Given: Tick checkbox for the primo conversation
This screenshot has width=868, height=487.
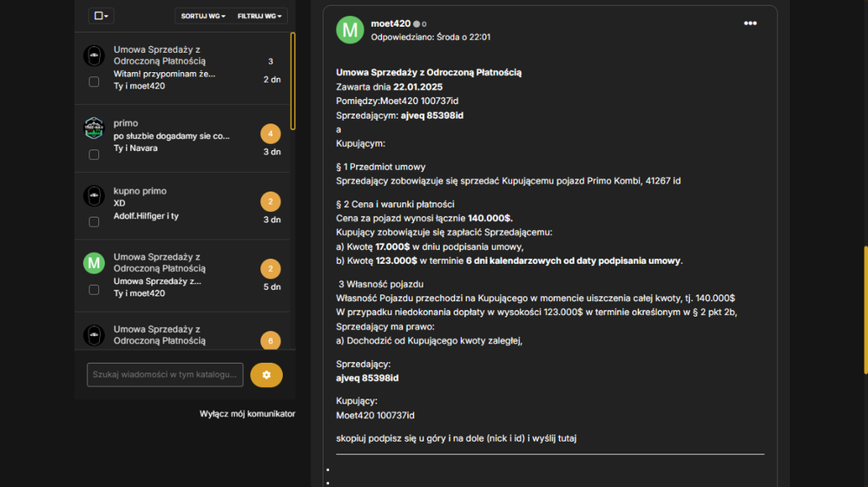Looking at the screenshot, I should click(x=94, y=155).
